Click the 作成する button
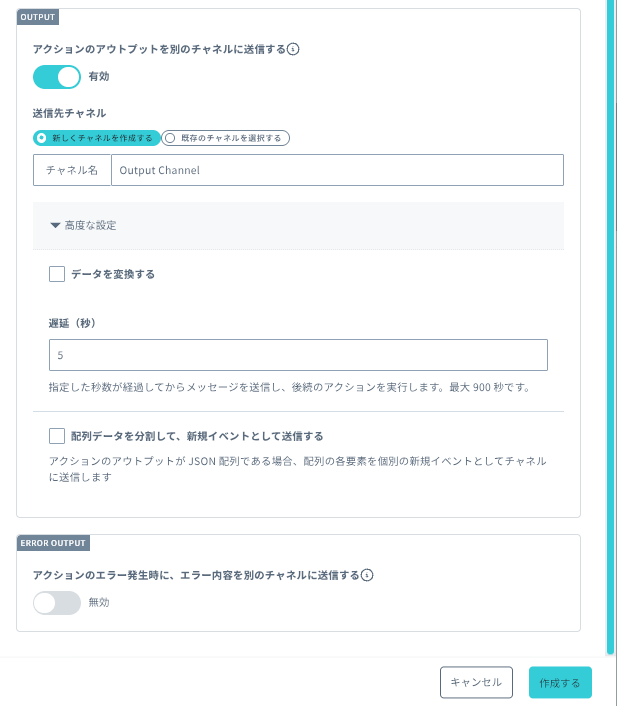This screenshot has width=617, height=706. pyautogui.click(x=560, y=682)
